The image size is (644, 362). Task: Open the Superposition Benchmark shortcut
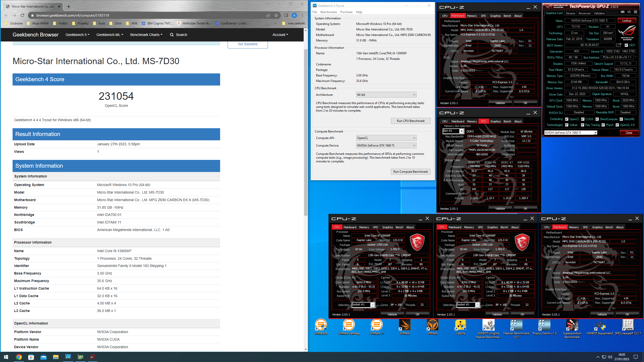pos(572,329)
